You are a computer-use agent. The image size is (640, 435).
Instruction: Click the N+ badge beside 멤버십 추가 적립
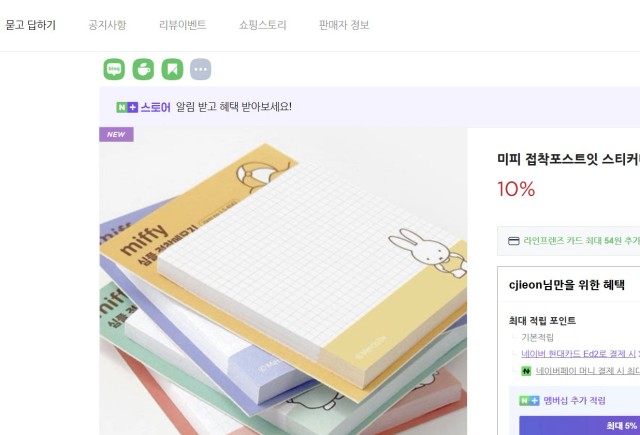529,401
